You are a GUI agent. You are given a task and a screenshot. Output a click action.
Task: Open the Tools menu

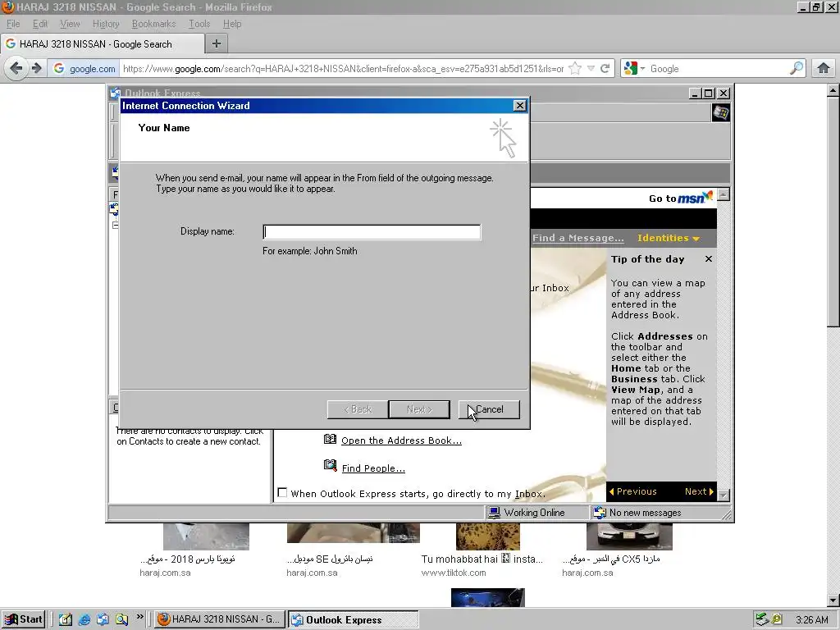click(199, 24)
